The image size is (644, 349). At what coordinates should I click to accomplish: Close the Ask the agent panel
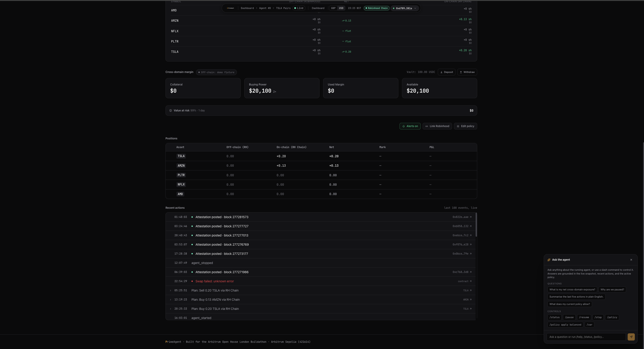[x=631, y=260]
